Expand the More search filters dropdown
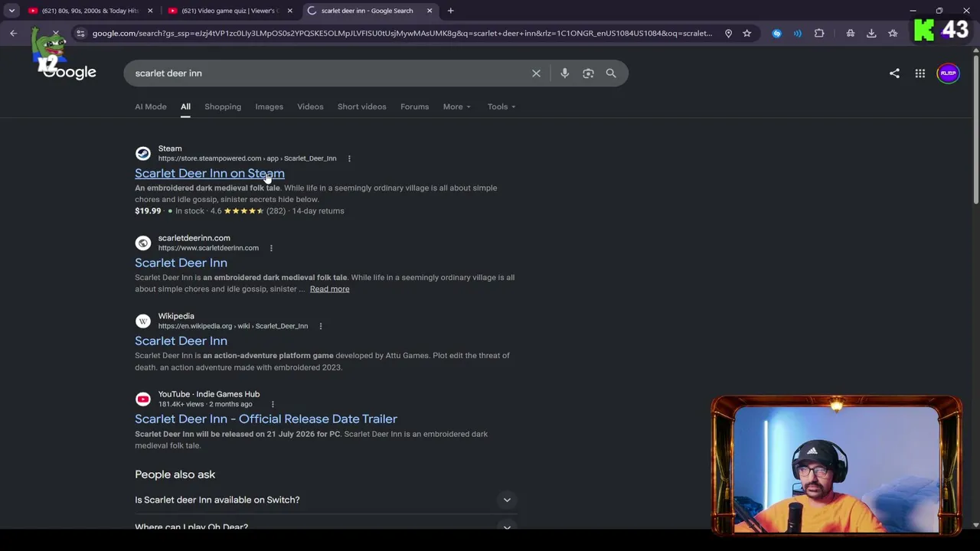 point(456,106)
